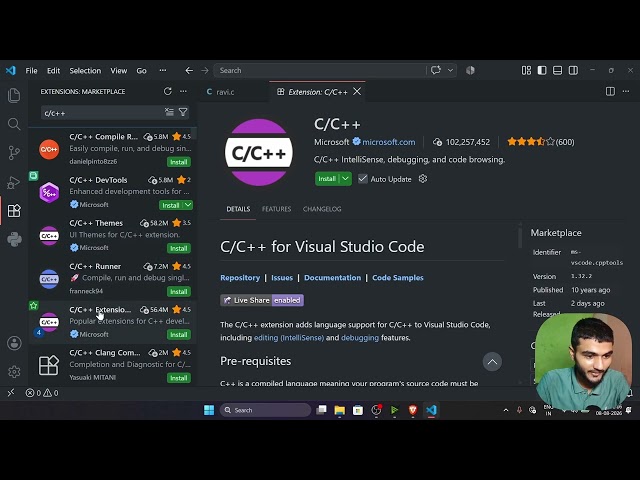
Task: Expand C/C++ DevTools Install dropdown arrow
Action: tap(188, 205)
